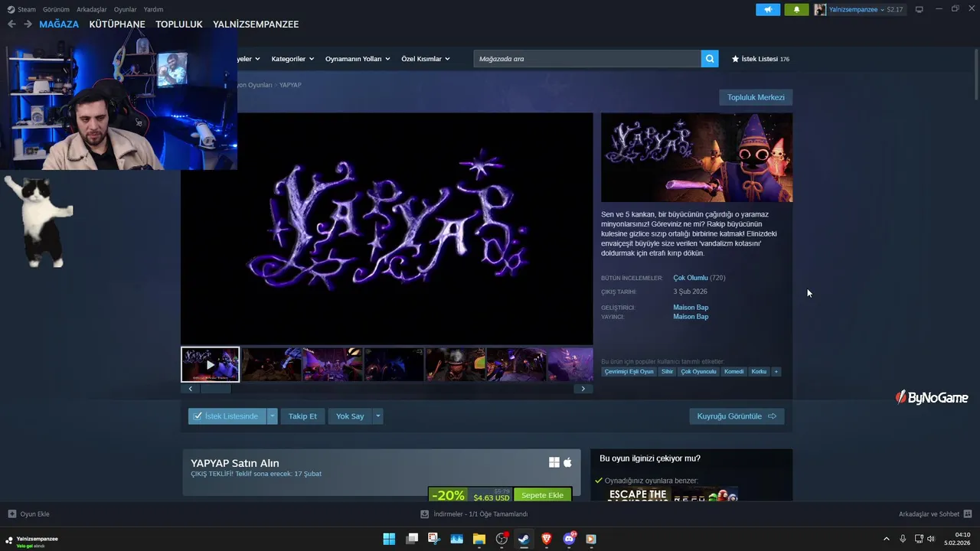Click the microphone tray icon

[x=903, y=539]
